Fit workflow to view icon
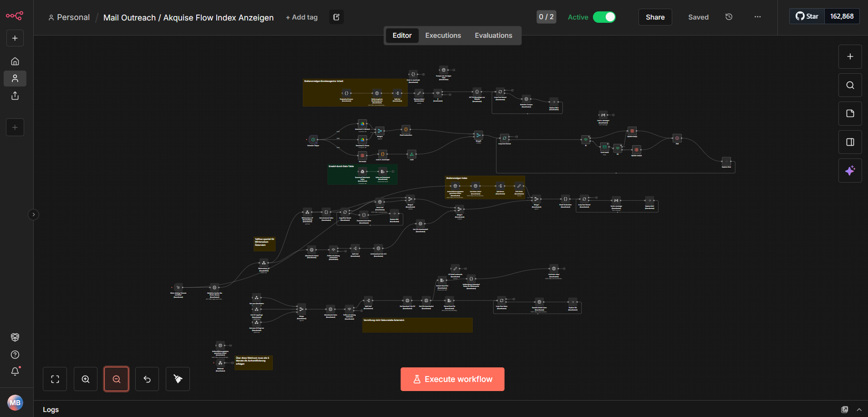The width and height of the screenshot is (868, 417). pos(55,379)
